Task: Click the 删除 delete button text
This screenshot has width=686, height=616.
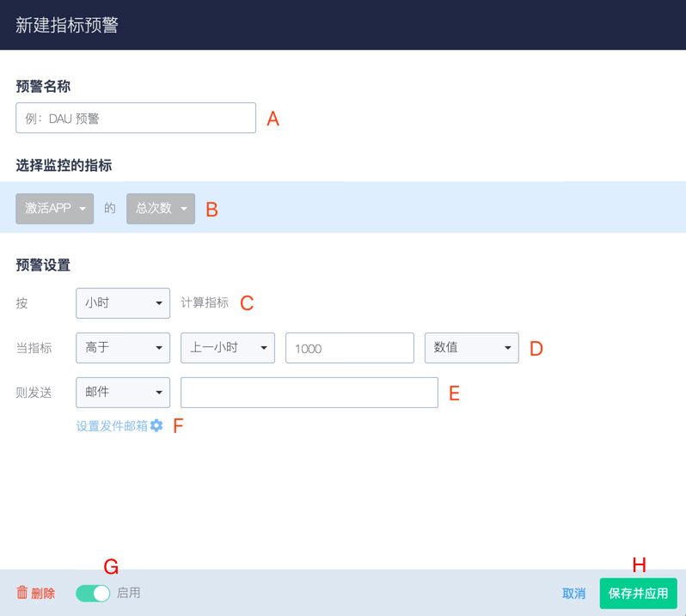Action: click(x=43, y=594)
